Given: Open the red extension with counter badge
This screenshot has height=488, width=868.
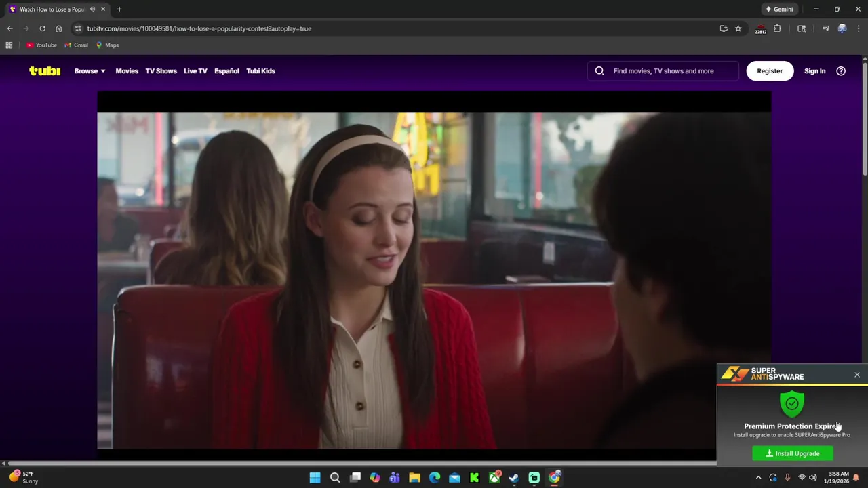Looking at the screenshot, I should coord(760,28).
